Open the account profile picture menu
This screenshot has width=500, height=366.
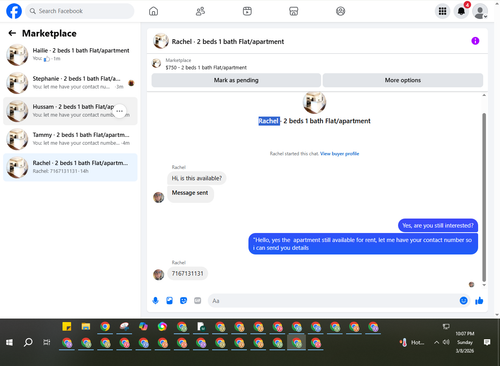[x=480, y=11]
